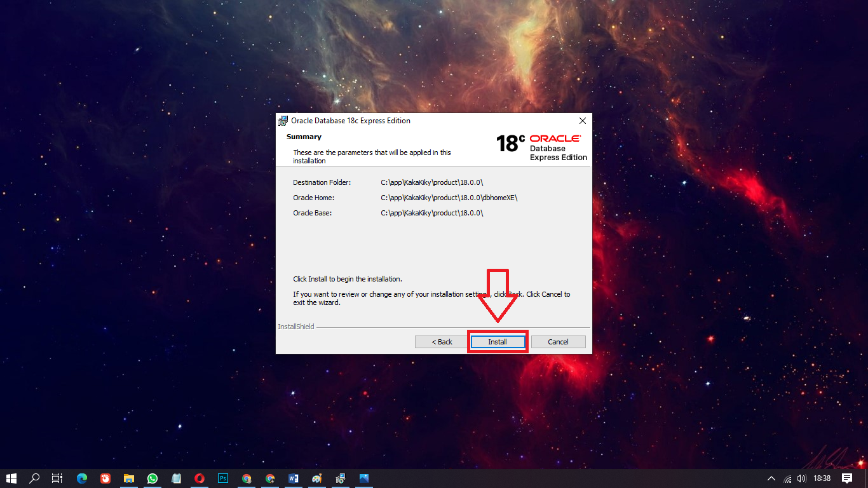Open Paint from the taskbar
Screen dimensions: 868x488
317,478
